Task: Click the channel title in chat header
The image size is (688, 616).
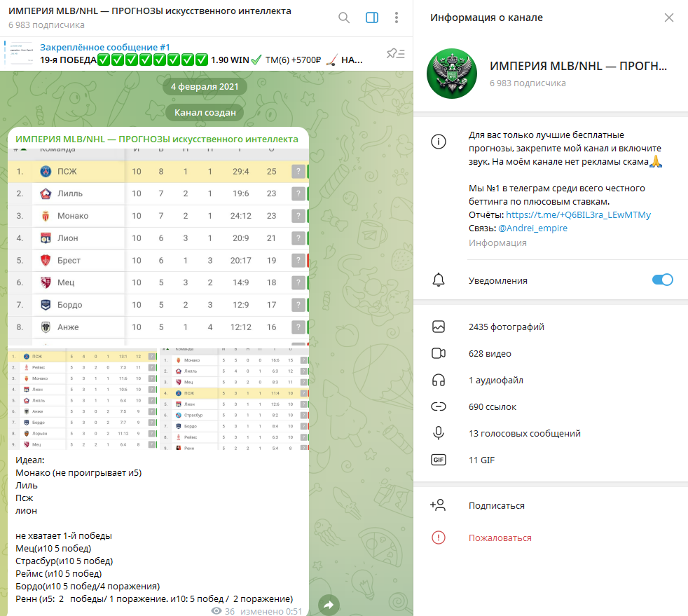Action: (150, 11)
